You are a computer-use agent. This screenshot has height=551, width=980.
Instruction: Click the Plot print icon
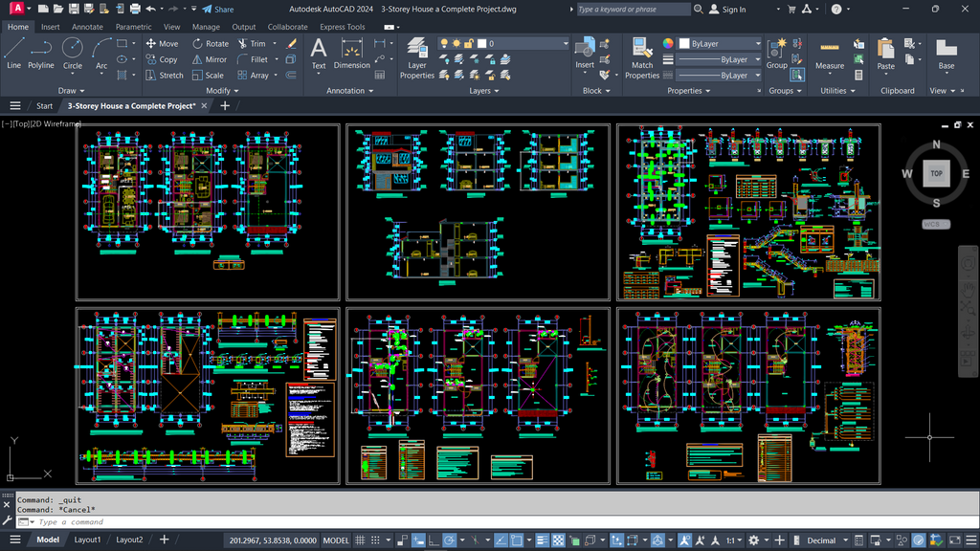135,9
